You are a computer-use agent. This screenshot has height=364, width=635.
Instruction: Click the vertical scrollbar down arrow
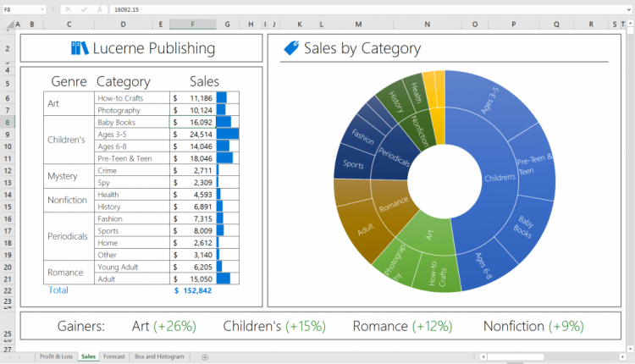point(630,349)
